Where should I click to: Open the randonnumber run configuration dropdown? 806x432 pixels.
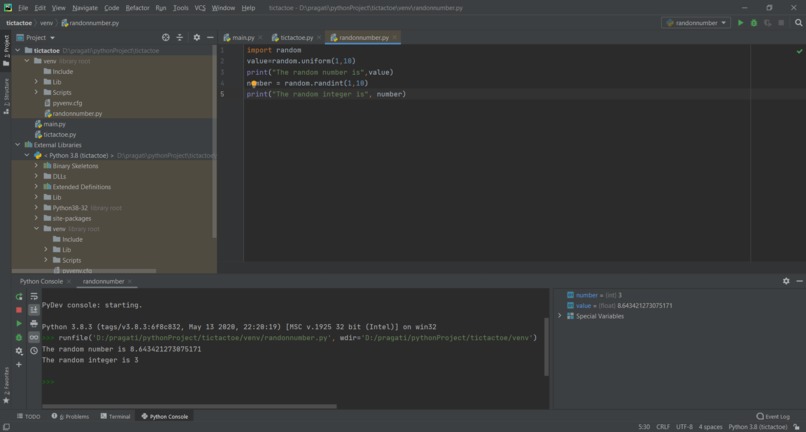(x=696, y=23)
